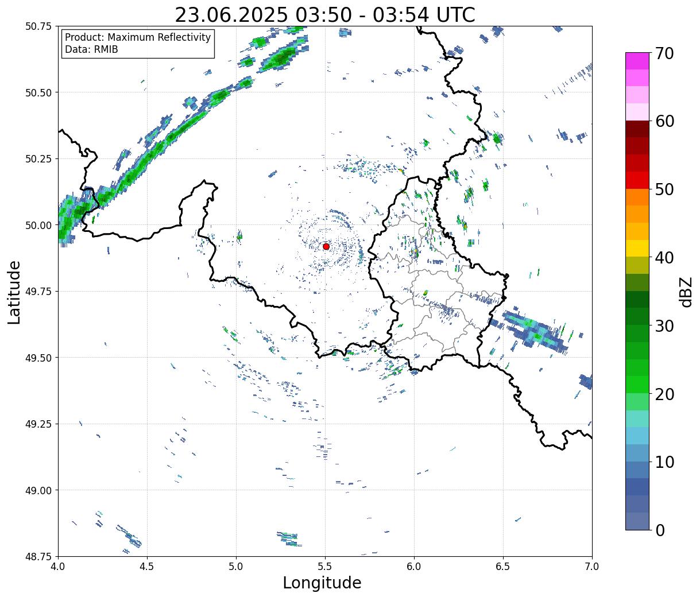Click the latitude tick label "50.75"
700x597 pixels.
pos(39,26)
